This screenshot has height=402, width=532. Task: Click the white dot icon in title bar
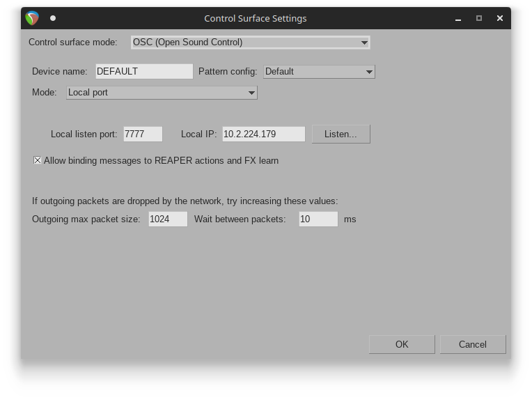click(53, 18)
